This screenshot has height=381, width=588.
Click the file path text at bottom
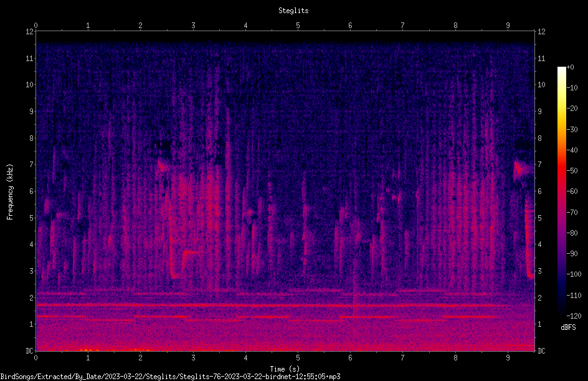(170, 377)
